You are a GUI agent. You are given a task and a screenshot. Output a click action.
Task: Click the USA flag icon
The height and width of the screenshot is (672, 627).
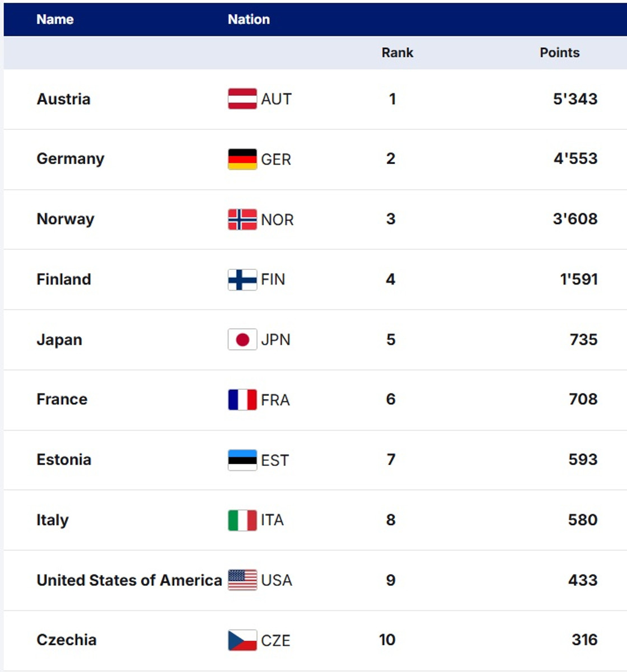(x=242, y=580)
